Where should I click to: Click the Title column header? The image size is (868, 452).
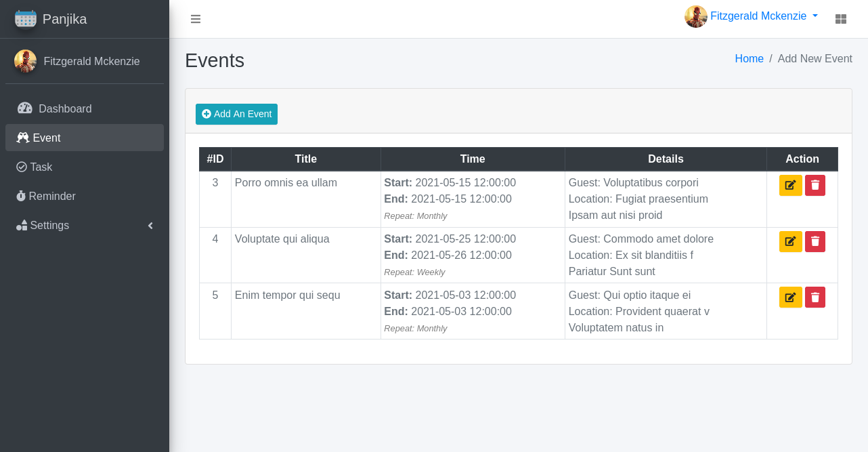coord(306,159)
